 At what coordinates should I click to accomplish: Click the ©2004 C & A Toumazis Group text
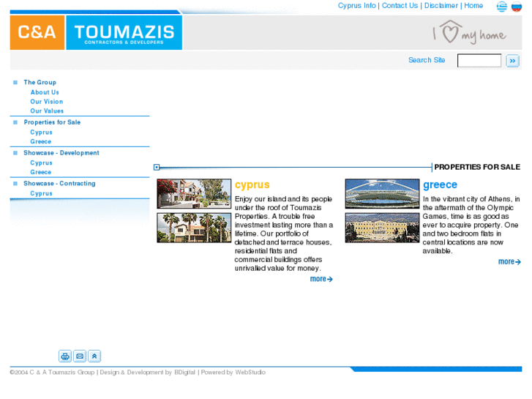pyautogui.click(x=52, y=373)
